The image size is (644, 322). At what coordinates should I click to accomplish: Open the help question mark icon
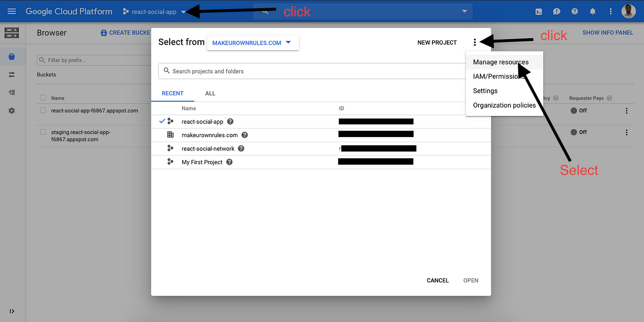pos(575,11)
